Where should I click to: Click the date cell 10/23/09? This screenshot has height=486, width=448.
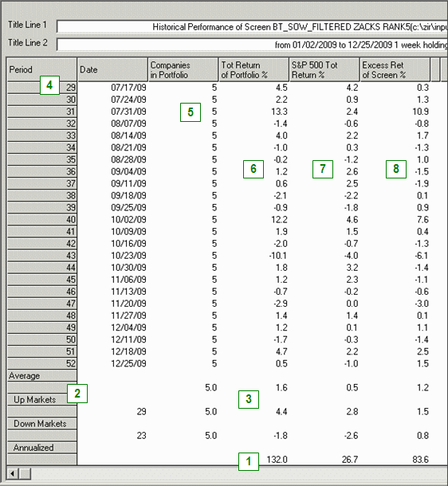point(128,256)
